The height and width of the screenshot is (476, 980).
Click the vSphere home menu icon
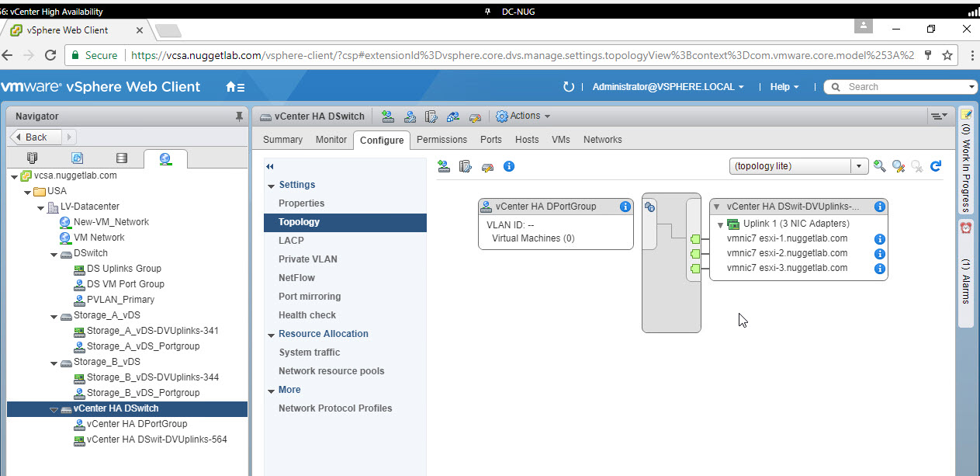tap(235, 87)
